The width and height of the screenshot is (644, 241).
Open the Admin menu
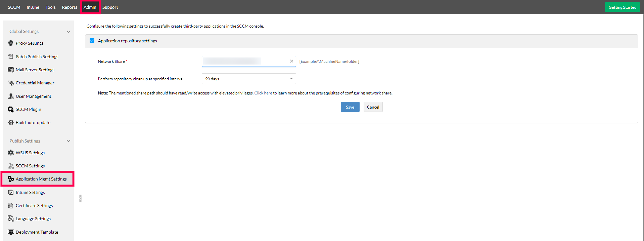click(x=90, y=7)
